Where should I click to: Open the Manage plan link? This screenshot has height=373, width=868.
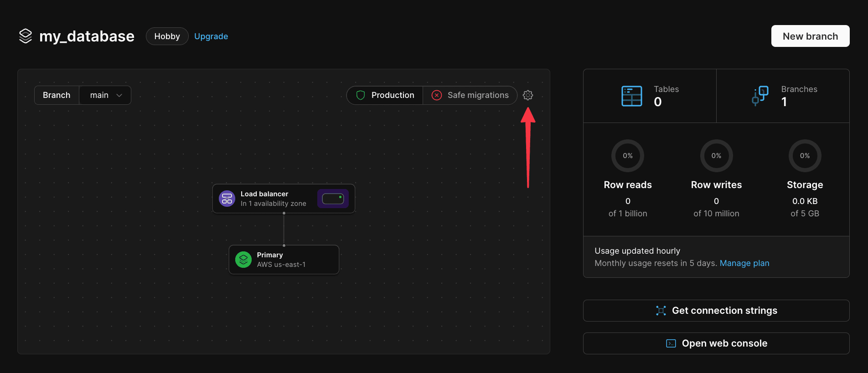point(744,263)
